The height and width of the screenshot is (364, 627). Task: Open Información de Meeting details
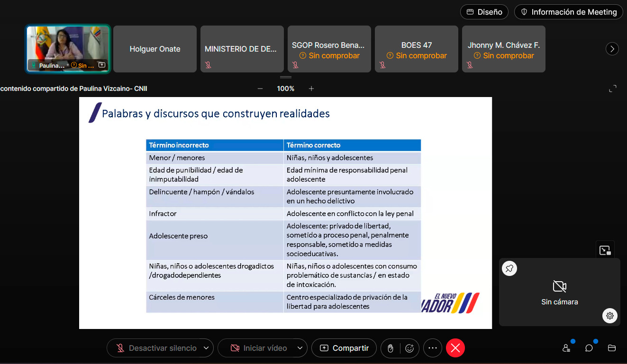pos(568,12)
